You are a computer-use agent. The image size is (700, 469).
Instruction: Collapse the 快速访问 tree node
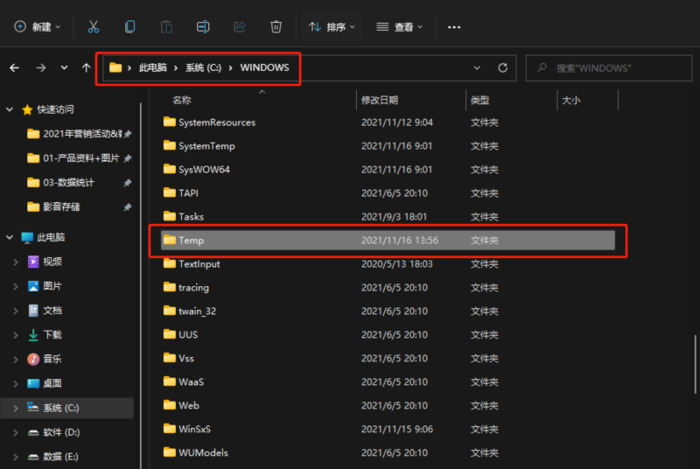pyautogui.click(x=9, y=109)
